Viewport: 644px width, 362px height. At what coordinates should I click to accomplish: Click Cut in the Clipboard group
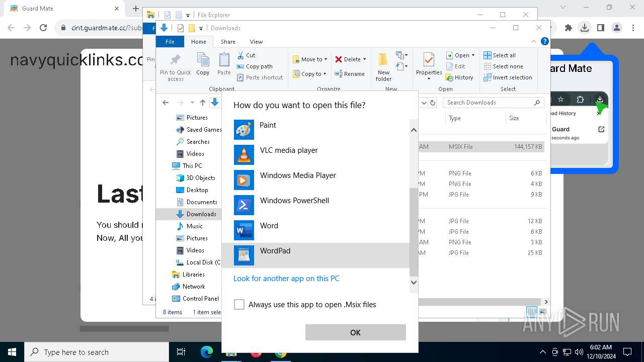click(x=246, y=55)
